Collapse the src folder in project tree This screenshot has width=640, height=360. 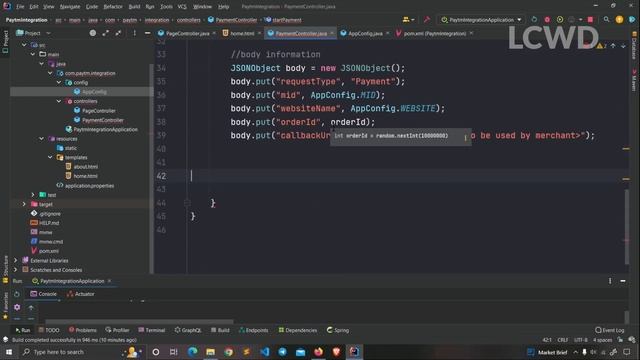coord(24,45)
